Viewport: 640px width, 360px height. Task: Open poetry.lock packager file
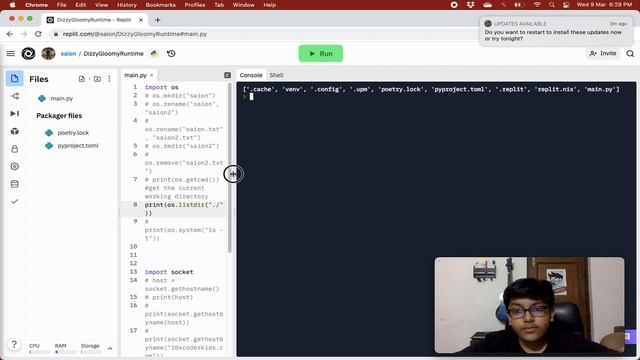(x=73, y=133)
